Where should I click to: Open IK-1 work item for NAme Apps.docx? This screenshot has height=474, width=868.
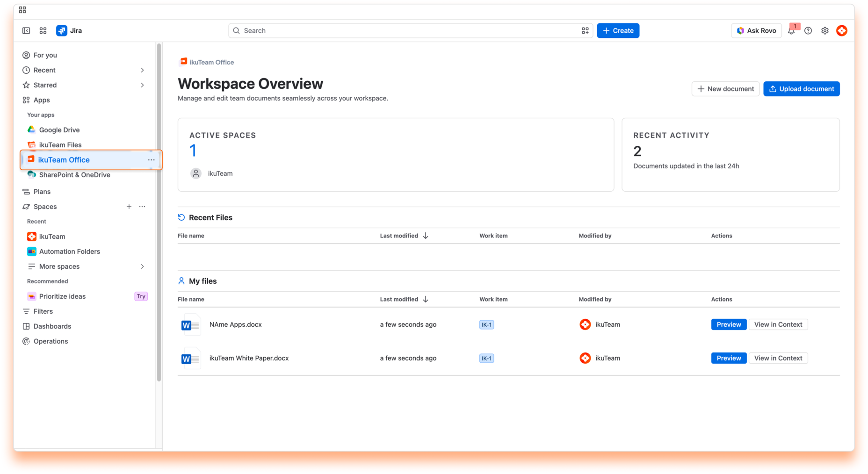[x=486, y=324]
